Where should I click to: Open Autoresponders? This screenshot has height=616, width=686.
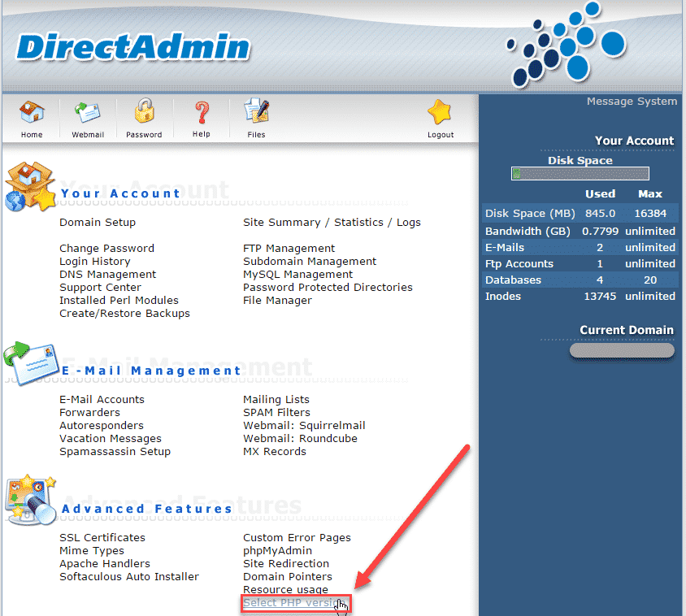[x=102, y=425]
